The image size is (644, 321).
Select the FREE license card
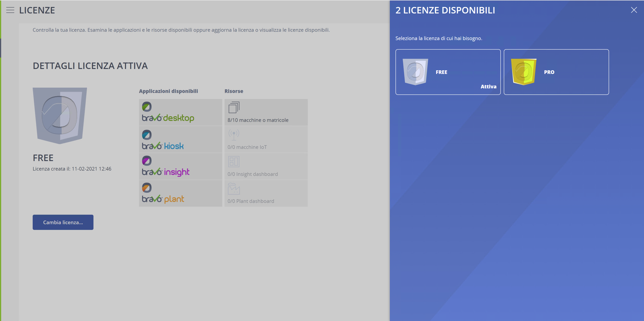tap(448, 72)
